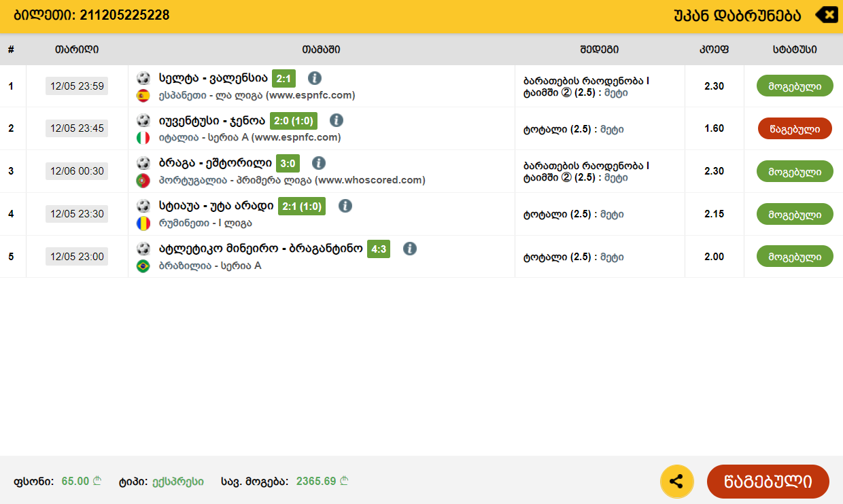843x504 pixels.
Task: Click the 2:0 (1:0) score badge
Action: [x=294, y=121]
